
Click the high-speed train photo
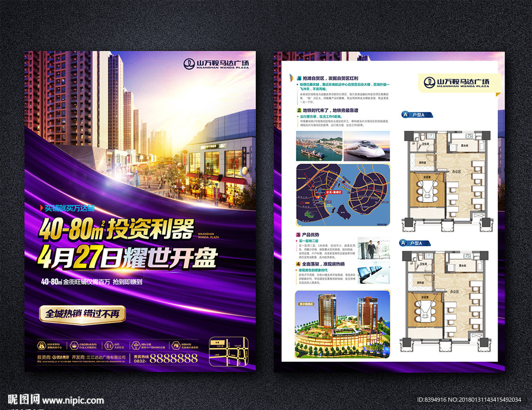367,146
